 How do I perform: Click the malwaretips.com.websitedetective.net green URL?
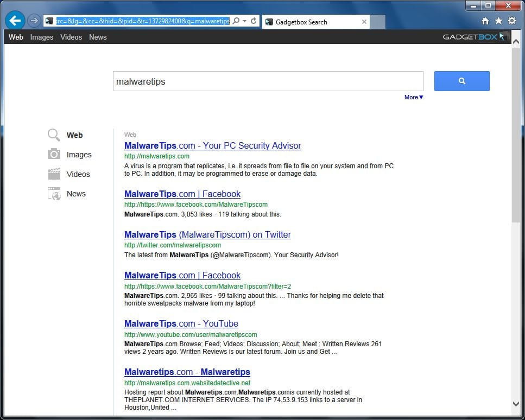187,383
